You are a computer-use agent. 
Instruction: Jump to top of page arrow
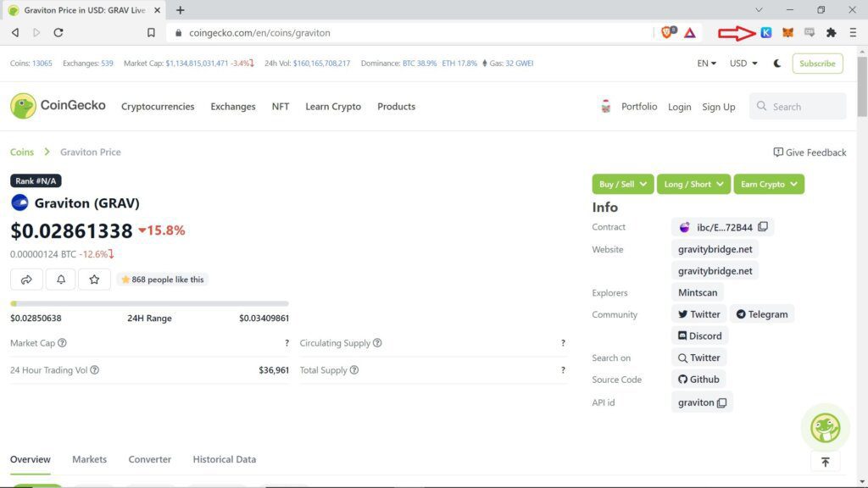[826, 462]
